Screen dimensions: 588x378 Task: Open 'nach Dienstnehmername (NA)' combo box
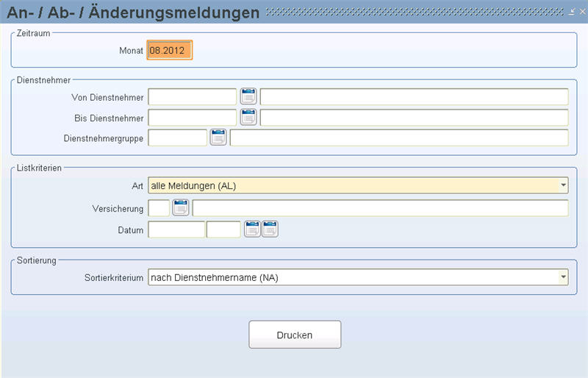pyautogui.click(x=358, y=277)
